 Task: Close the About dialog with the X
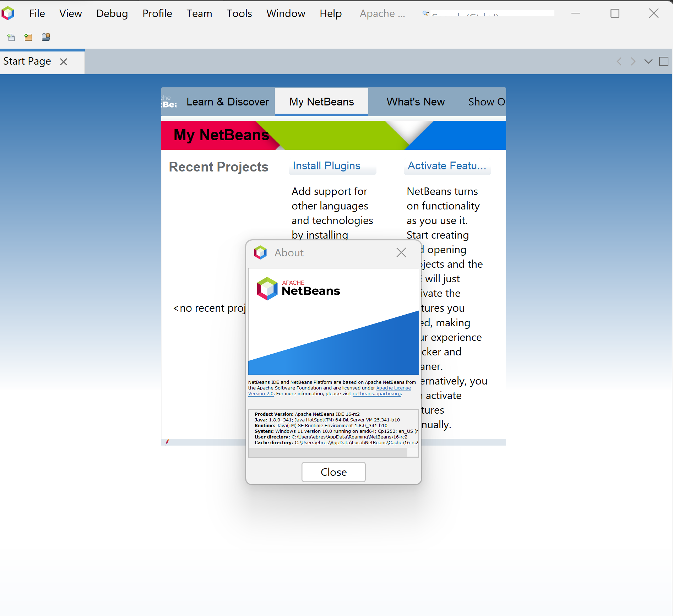coord(401,252)
